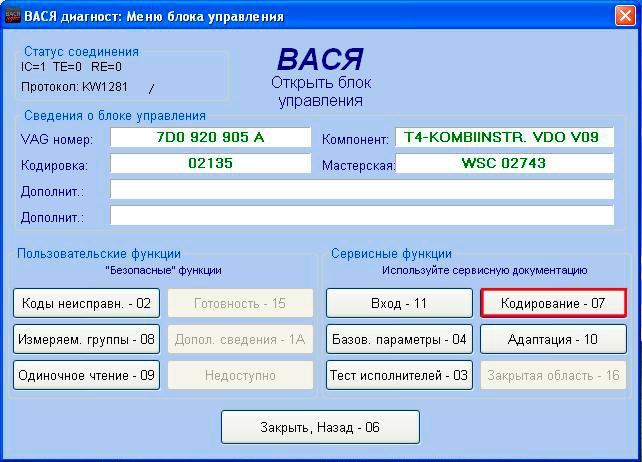Click Сведения о блоке управления label

(x=115, y=116)
